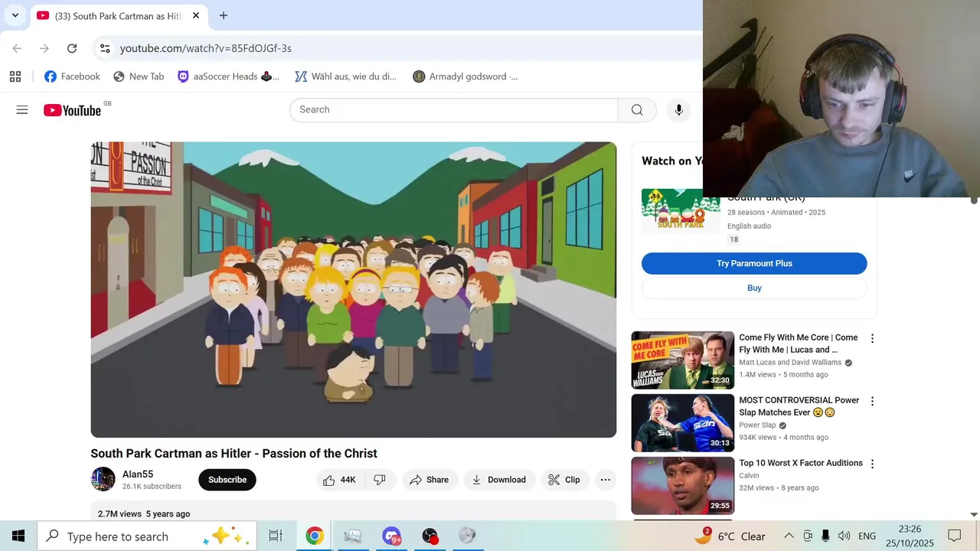
Task: Open the Come Fly With Me video thumbnail
Action: click(682, 360)
